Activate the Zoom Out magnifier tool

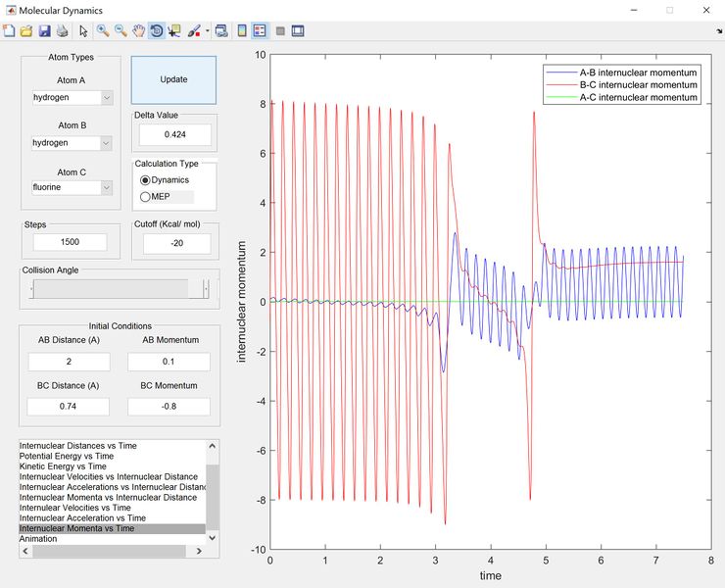(x=121, y=31)
